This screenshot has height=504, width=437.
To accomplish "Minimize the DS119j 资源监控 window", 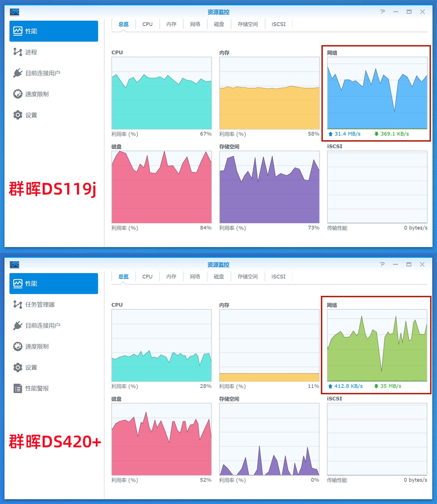I will pos(396,12).
